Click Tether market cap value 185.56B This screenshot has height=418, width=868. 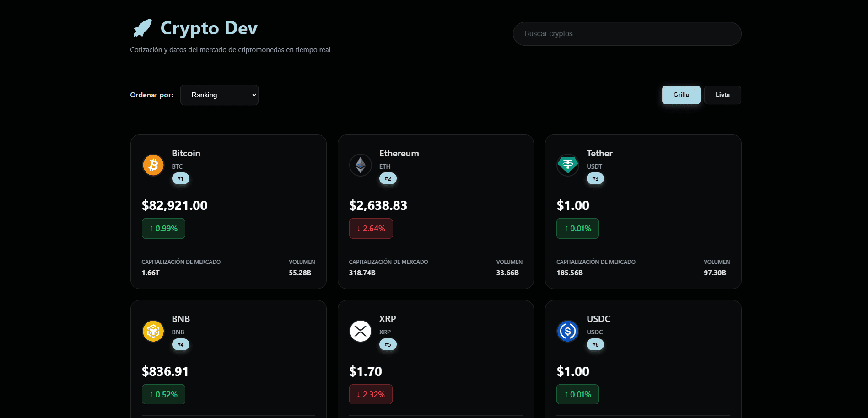pyautogui.click(x=570, y=273)
